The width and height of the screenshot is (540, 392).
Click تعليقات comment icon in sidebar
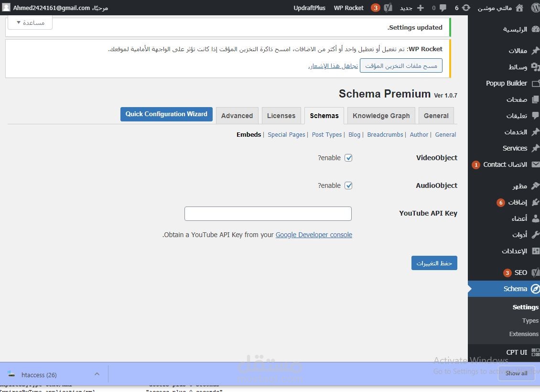click(x=536, y=115)
